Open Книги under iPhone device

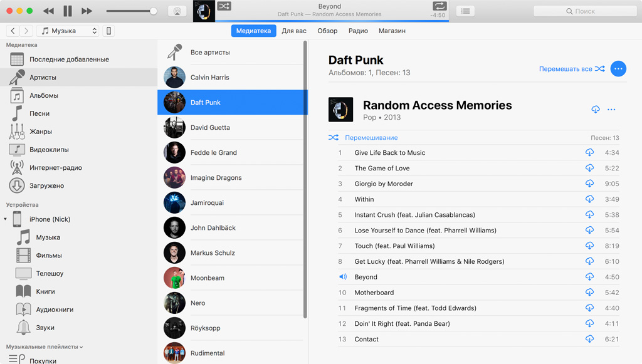[x=78, y=291]
